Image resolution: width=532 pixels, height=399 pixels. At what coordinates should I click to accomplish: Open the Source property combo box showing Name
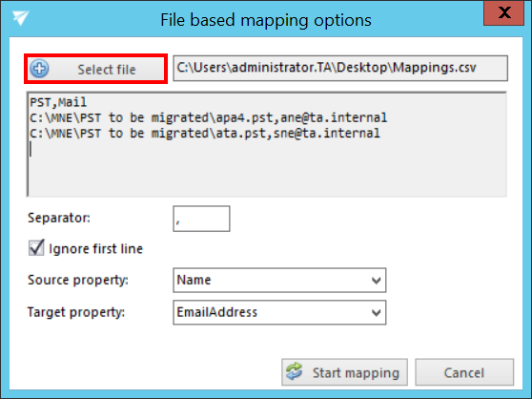point(279,280)
